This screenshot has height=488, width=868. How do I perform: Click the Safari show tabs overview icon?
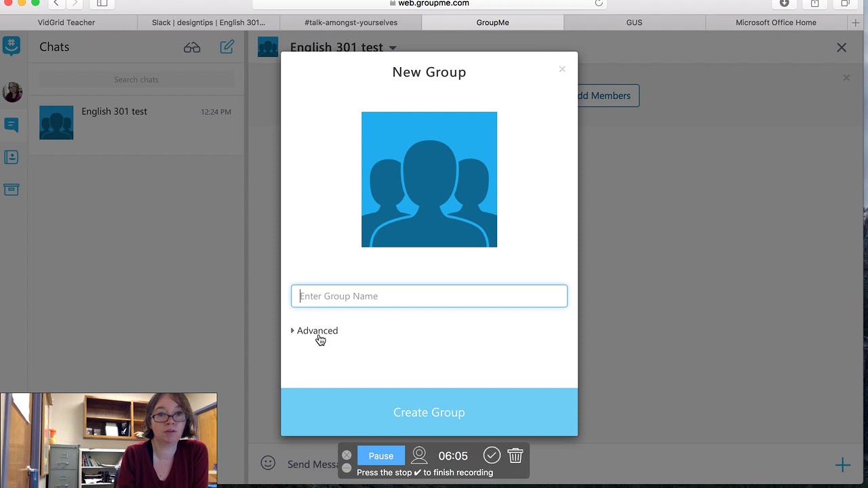(x=845, y=3)
